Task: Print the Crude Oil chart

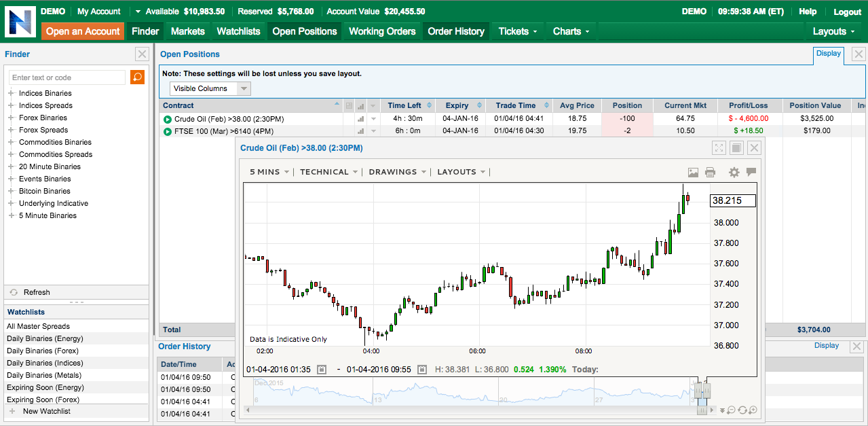Action: [x=710, y=172]
